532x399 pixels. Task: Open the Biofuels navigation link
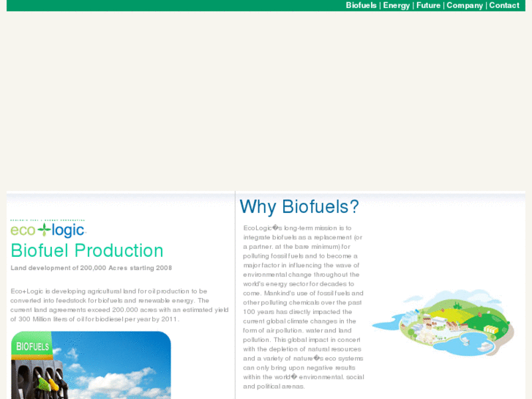pyautogui.click(x=361, y=5)
